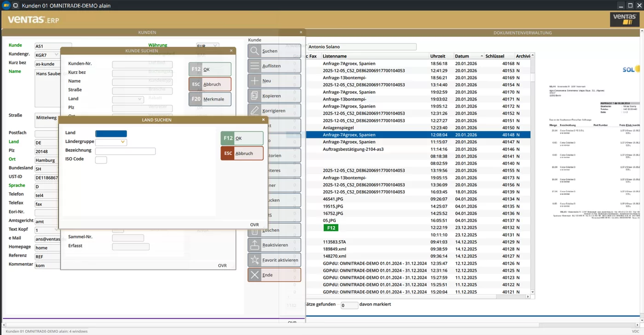Open the Ländergruppe dropdown
The width and height of the screenshot is (644, 335).
[122, 142]
